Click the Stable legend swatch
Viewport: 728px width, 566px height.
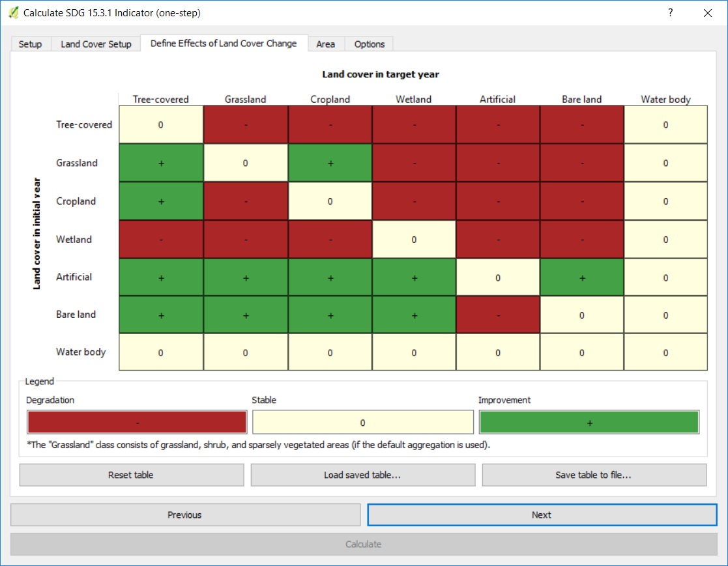[362, 422]
